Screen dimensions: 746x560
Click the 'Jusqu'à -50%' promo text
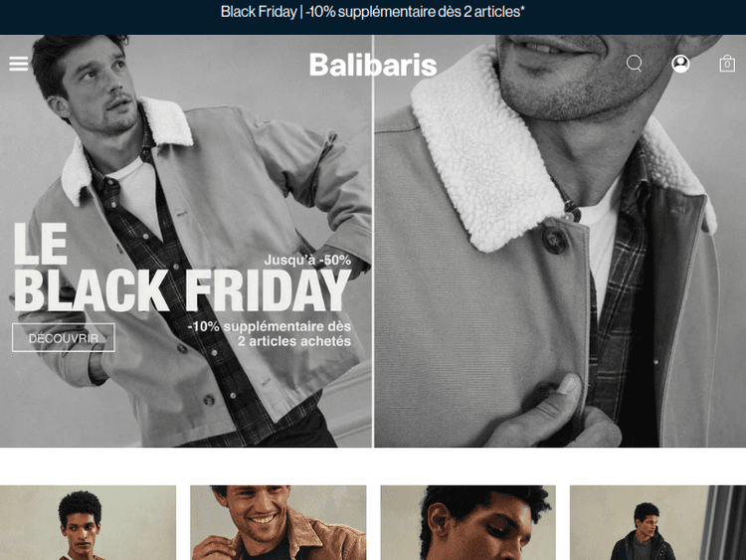click(x=307, y=261)
